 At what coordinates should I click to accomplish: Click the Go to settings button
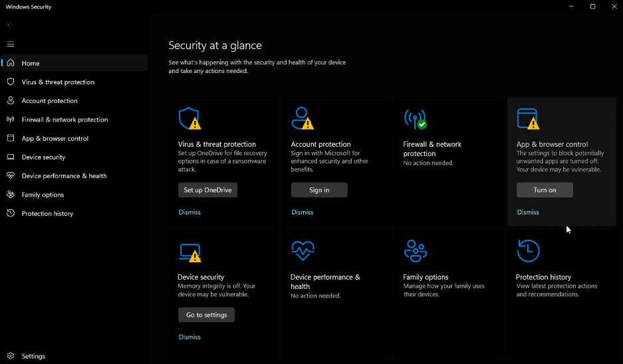pyautogui.click(x=206, y=315)
